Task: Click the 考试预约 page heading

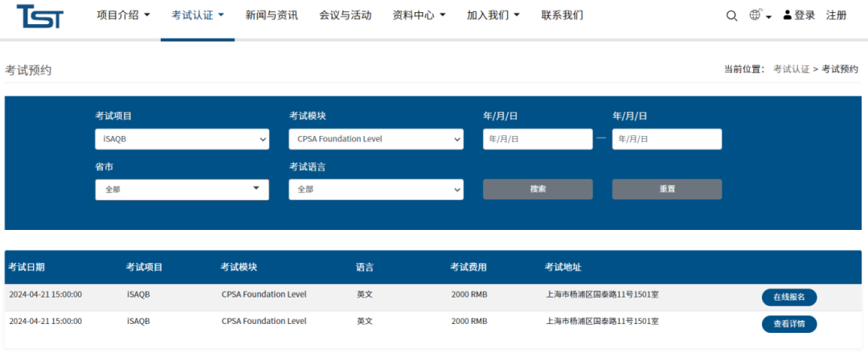Action: tap(27, 70)
